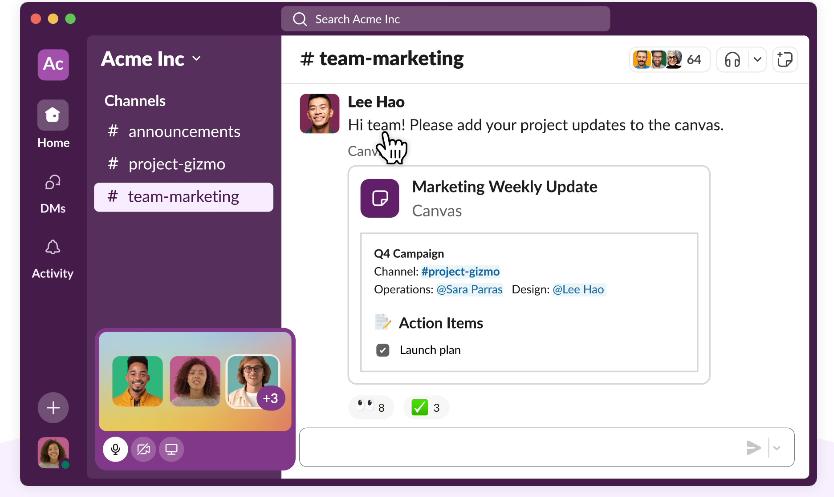Click the send message arrow

pos(753,448)
